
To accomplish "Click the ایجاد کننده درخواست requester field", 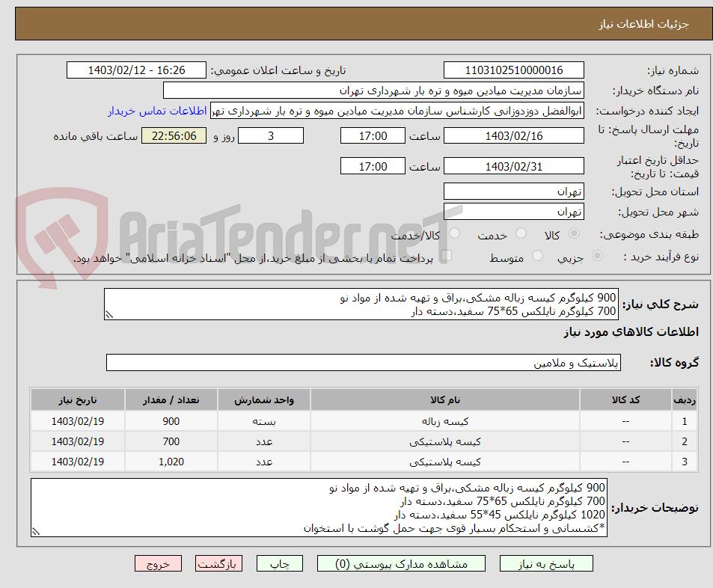I will pos(397,111).
